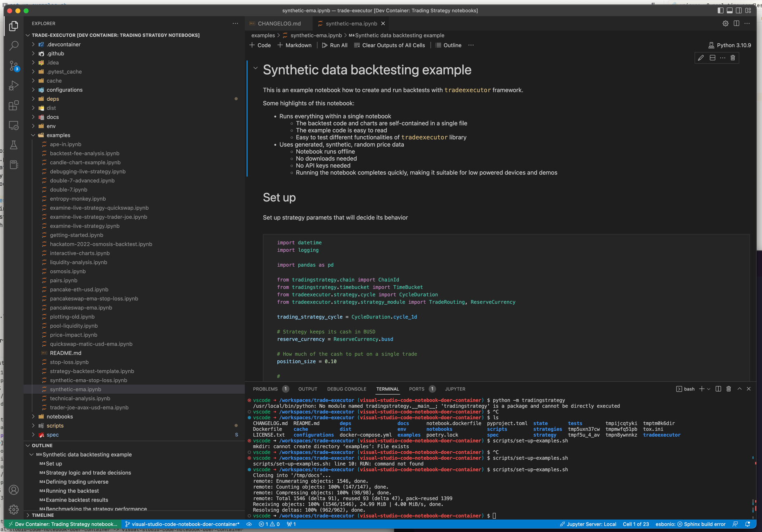Click the bash terminal instance label
This screenshot has width=762, height=532.
coord(685,389)
